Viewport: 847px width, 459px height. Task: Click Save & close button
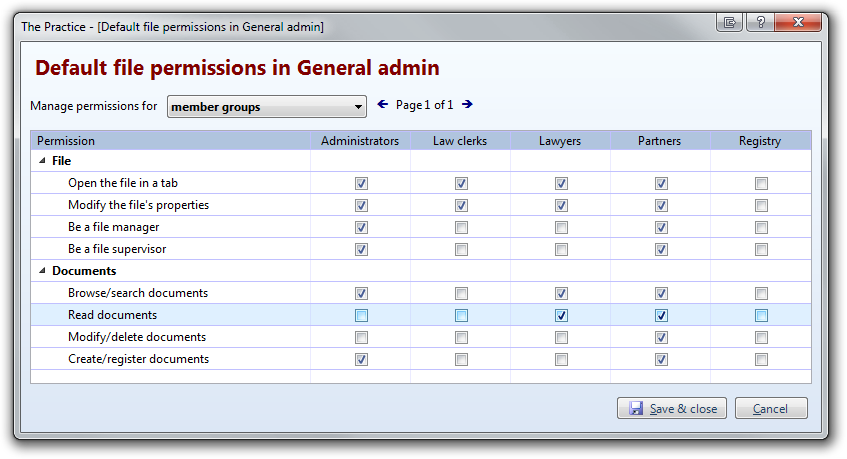672,408
